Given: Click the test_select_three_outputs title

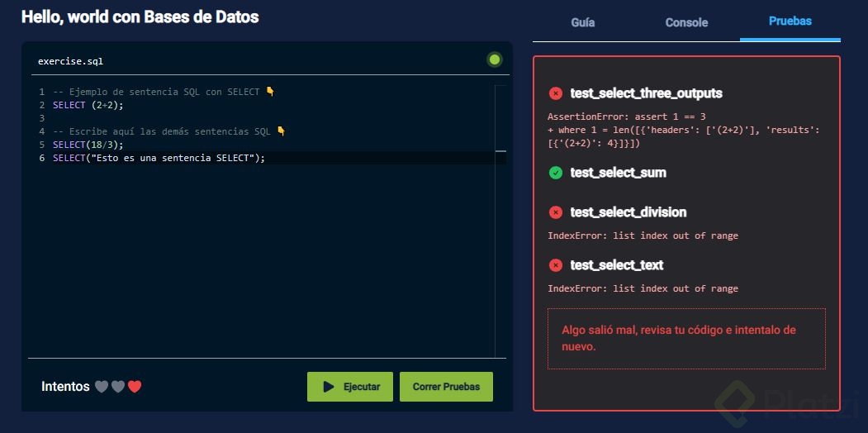Looking at the screenshot, I should pos(646,93).
